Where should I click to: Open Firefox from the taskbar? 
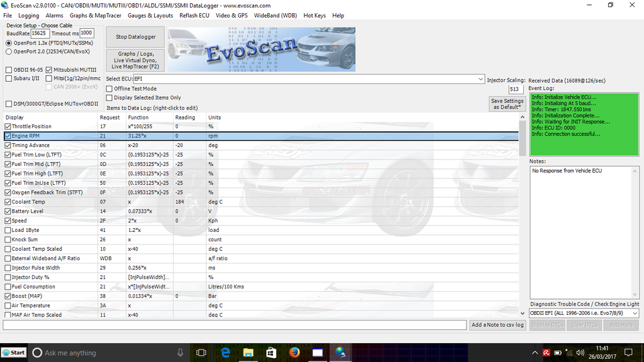pyautogui.click(x=294, y=353)
